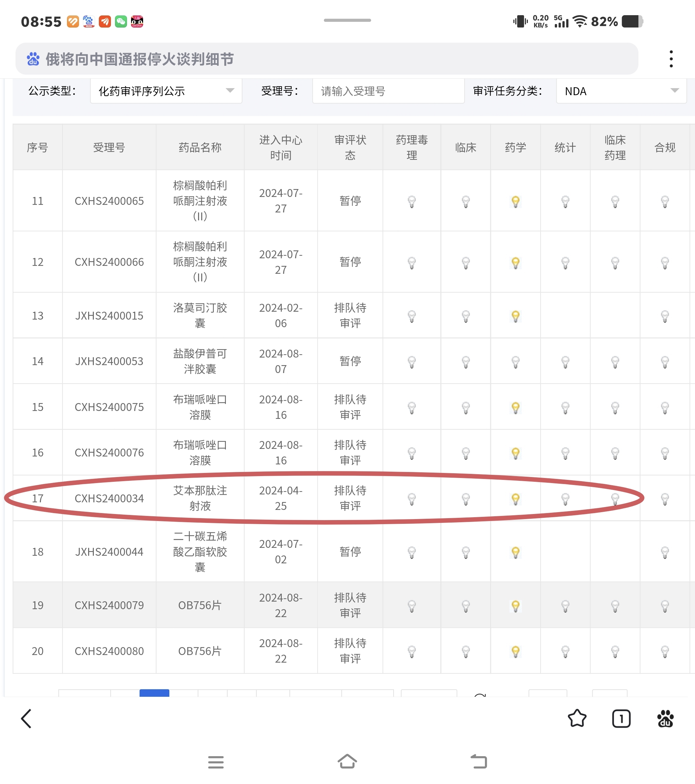The width and height of the screenshot is (695, 784).
Task: Open Baidu paw menu in bottom bar
Action: 665,719
